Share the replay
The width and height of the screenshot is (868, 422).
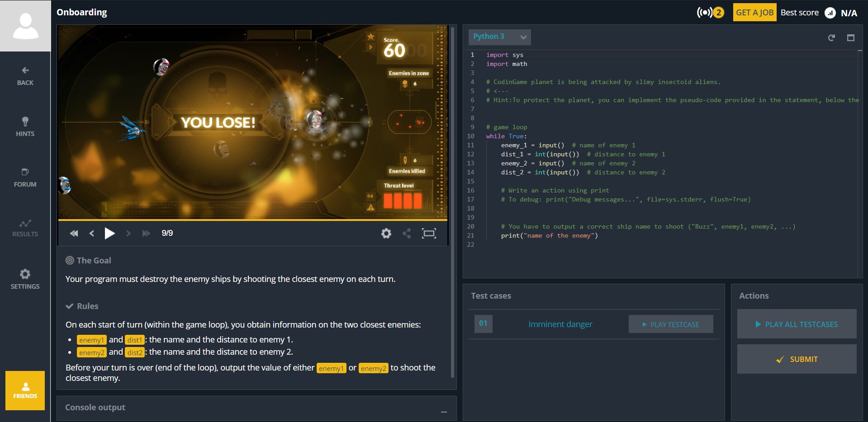(x=407, y=233)
